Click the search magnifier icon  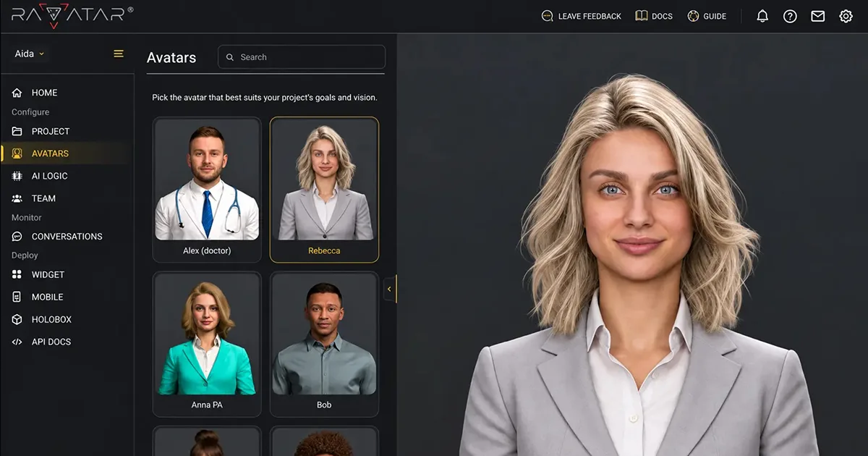tap(230, 57)
